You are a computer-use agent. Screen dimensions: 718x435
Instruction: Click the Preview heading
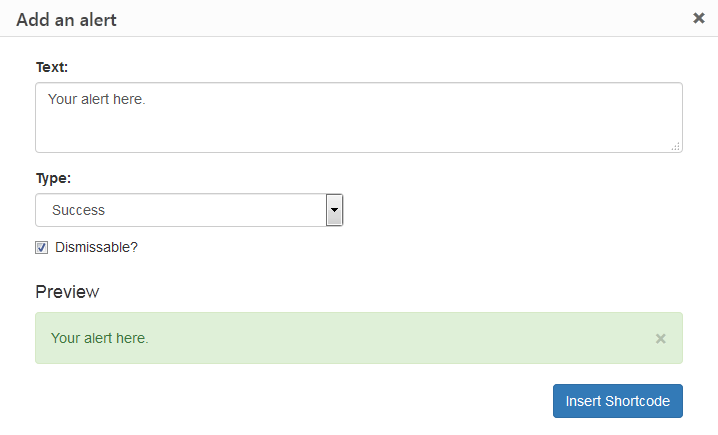click(x=67, y=292)
